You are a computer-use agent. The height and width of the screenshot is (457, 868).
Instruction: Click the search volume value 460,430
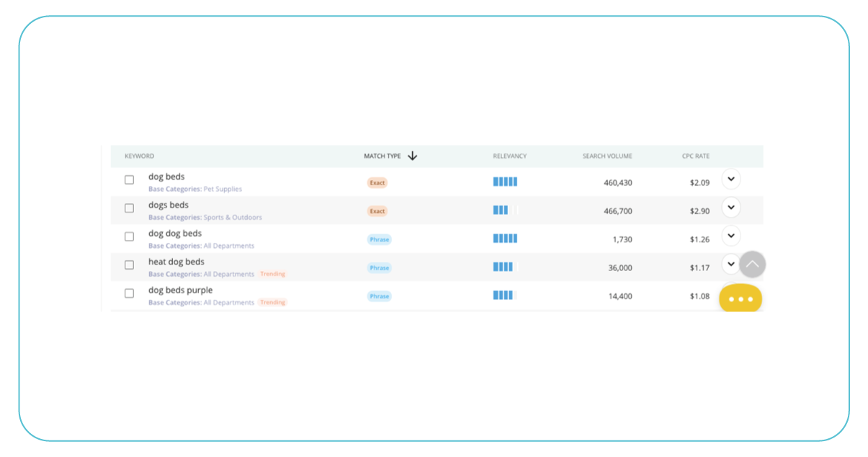point(618,183)
